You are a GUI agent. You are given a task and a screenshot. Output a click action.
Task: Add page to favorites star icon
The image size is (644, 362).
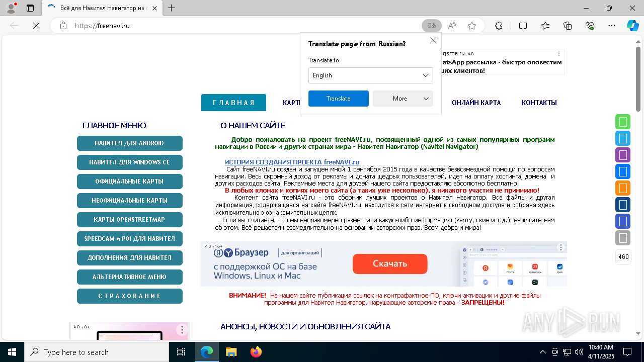click(x=472, y=26)
